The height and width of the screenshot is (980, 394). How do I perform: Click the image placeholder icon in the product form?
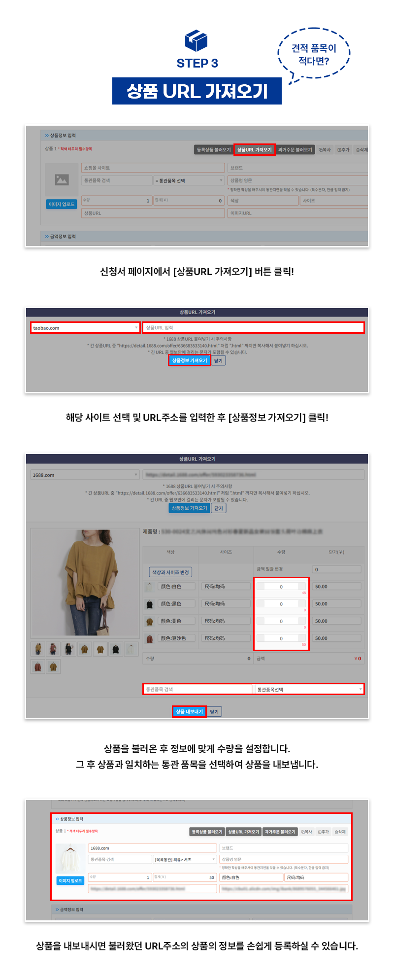pyautogui.click(x=62, y=180)
